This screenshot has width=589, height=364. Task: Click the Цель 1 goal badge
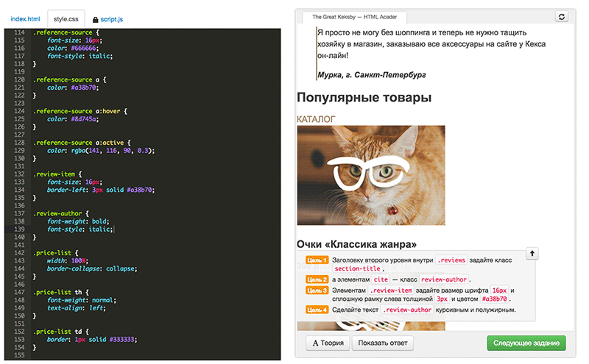click(316, 260)
